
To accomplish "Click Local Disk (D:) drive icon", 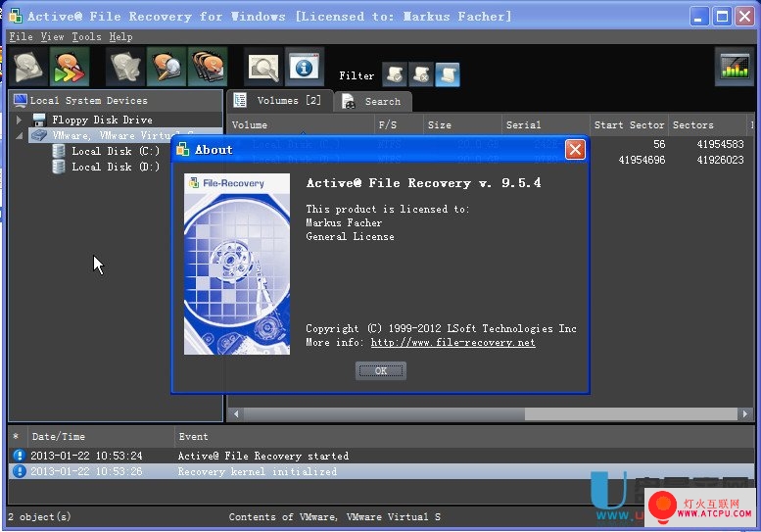I will point(59,167).
